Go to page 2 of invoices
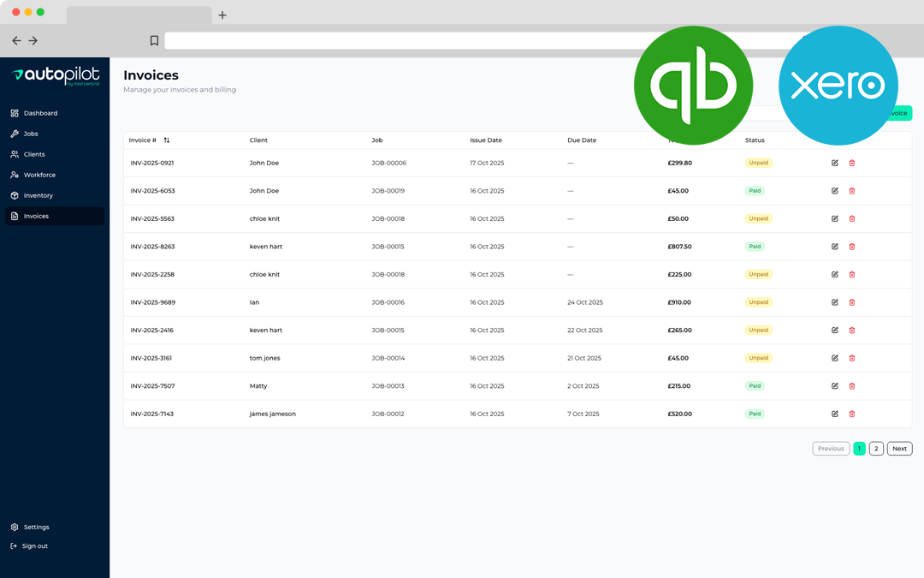924x578 pixels. point(875,448)
